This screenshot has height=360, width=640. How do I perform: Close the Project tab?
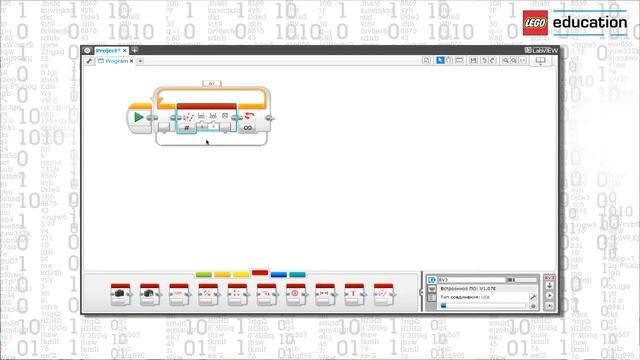coord(124,51)
